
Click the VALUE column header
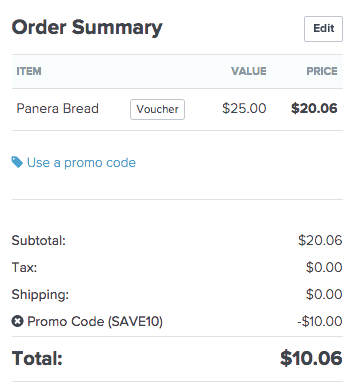click(249, 71)
